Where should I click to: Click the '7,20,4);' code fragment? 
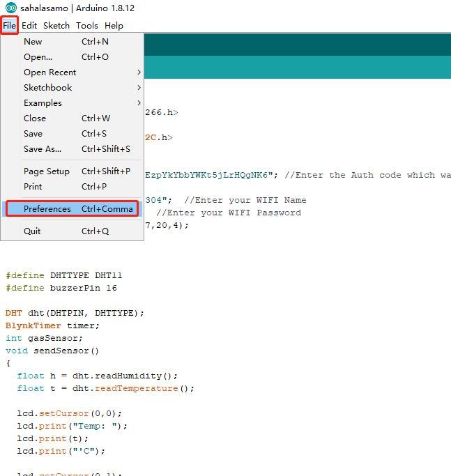[x=167, y=225]
